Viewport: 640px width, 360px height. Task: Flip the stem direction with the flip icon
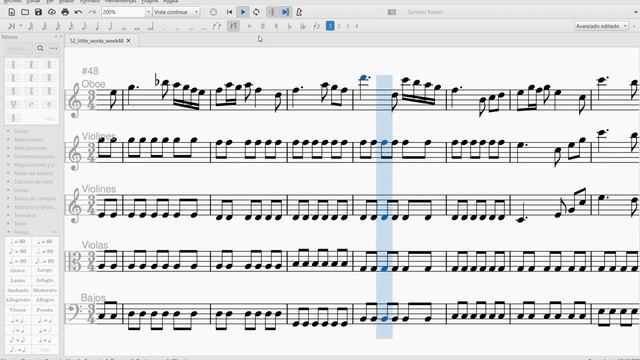[316, 26]
